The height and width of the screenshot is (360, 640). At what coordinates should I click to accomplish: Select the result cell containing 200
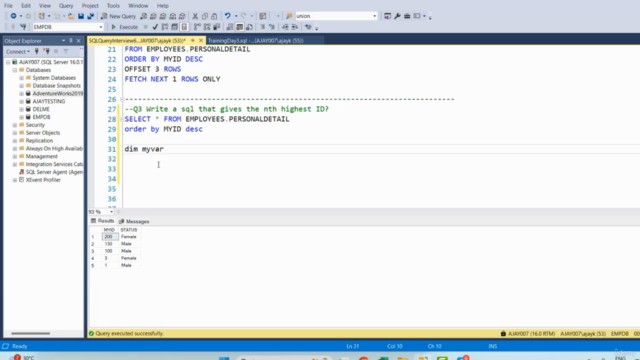[110, 237]
